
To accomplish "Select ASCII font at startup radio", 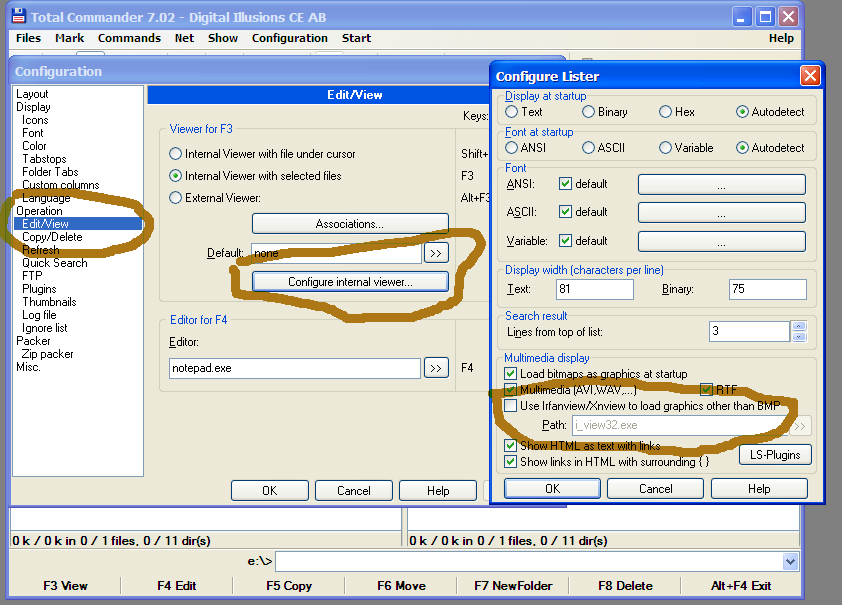I will 588,148.
